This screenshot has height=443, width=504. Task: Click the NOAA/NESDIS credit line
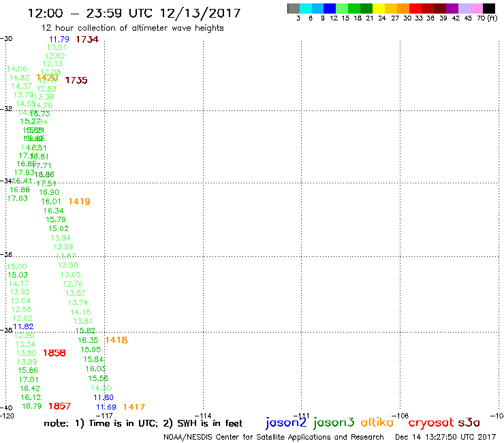[x=274, y=438]
